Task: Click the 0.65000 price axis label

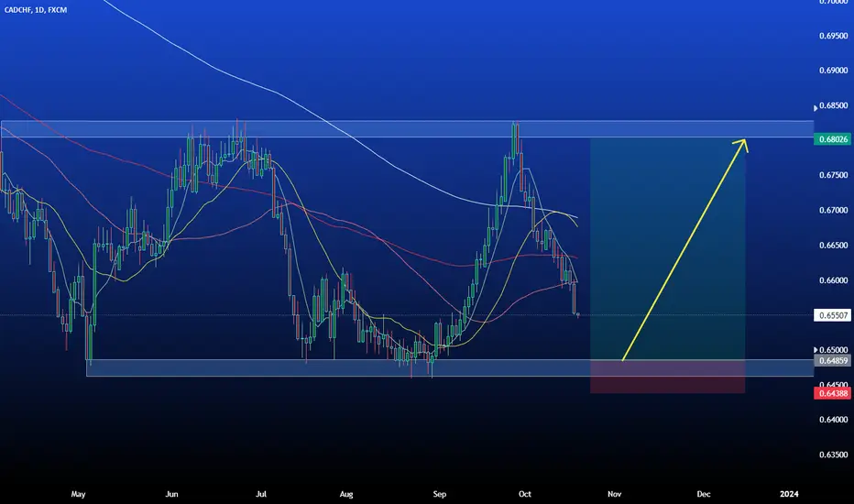Action: 833,350
